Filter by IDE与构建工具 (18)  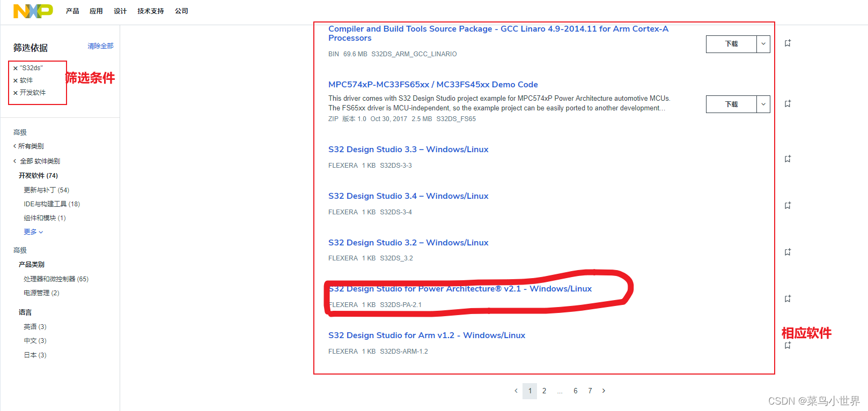click(52, 204)
